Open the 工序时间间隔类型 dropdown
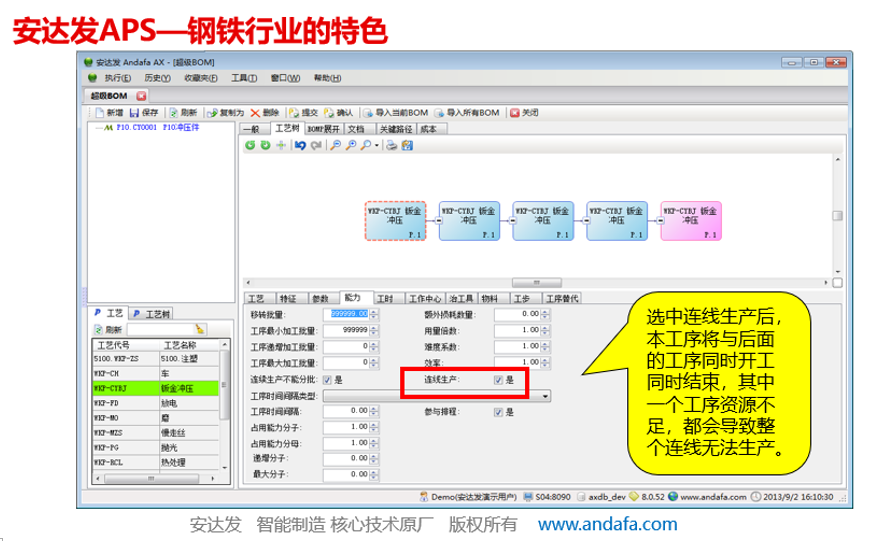 point(545,396)
